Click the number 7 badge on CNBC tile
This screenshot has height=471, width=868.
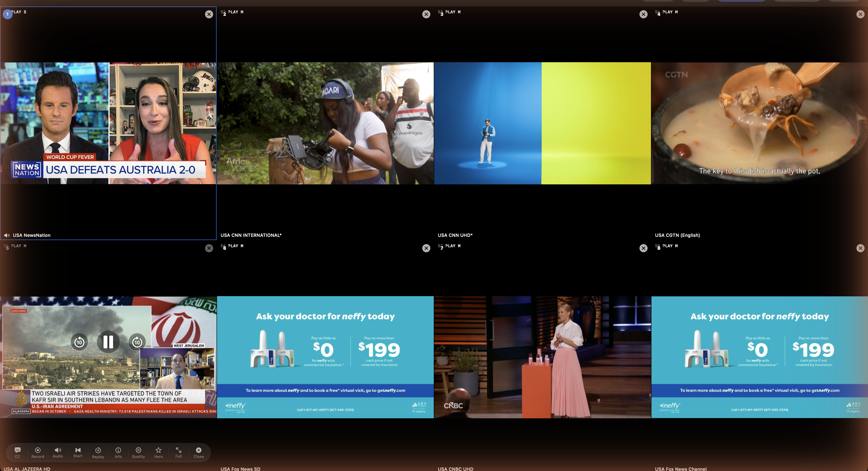click(x=442, y=248)
